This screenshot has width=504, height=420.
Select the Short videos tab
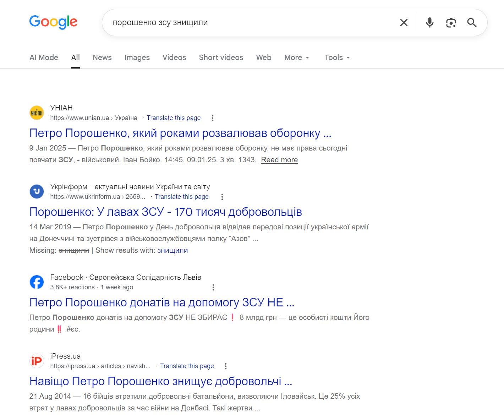coord(221,58)
